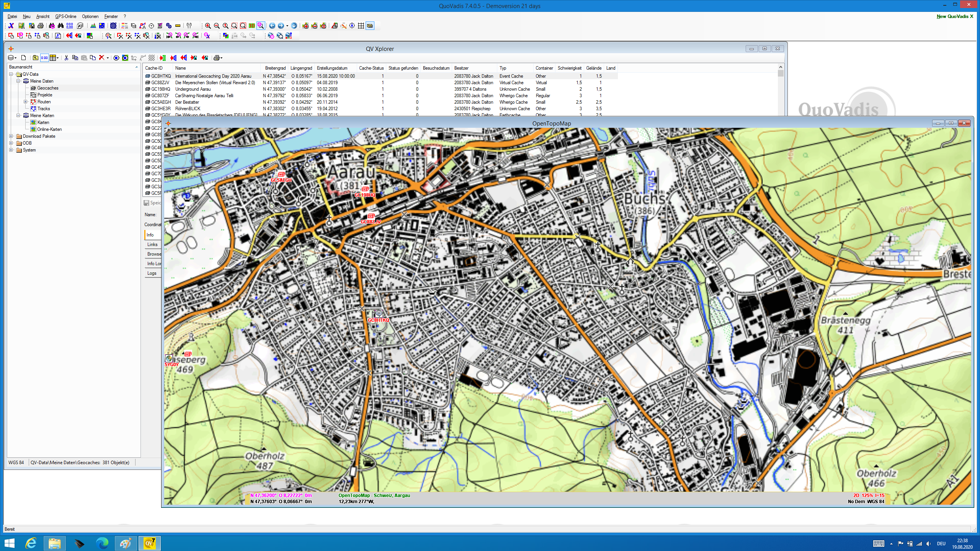
Task: Collapse the Meine Karten tree node
Action: pyautogui.click(x=18, y=116)
